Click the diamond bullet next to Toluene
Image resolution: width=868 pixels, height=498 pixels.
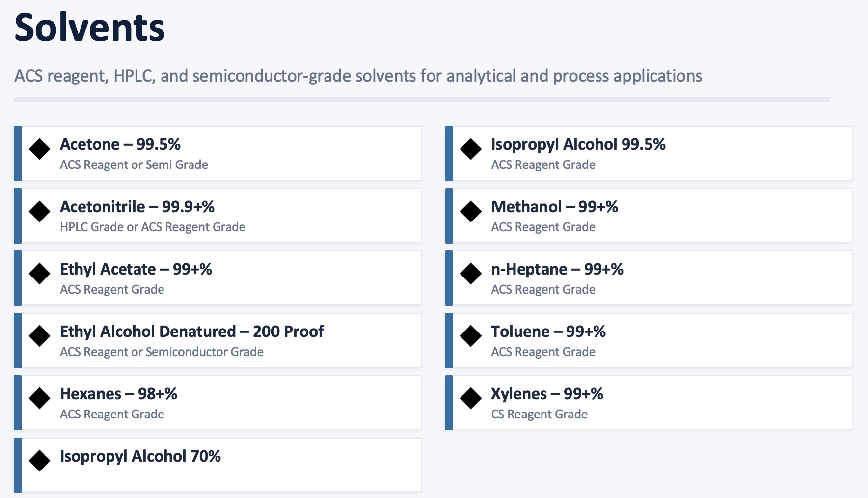click(x=471, y=336)
